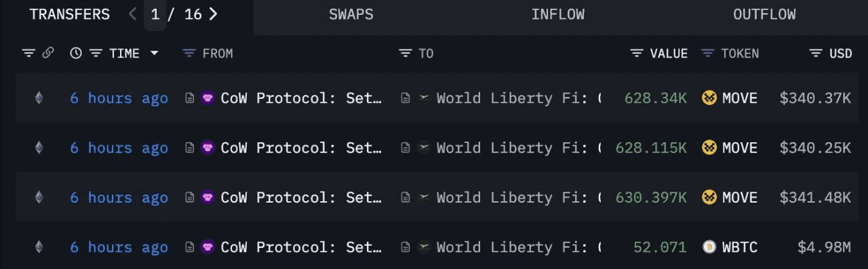Open the USD column filter
This screenshot has width=868, height=269.
click(816, 53)
